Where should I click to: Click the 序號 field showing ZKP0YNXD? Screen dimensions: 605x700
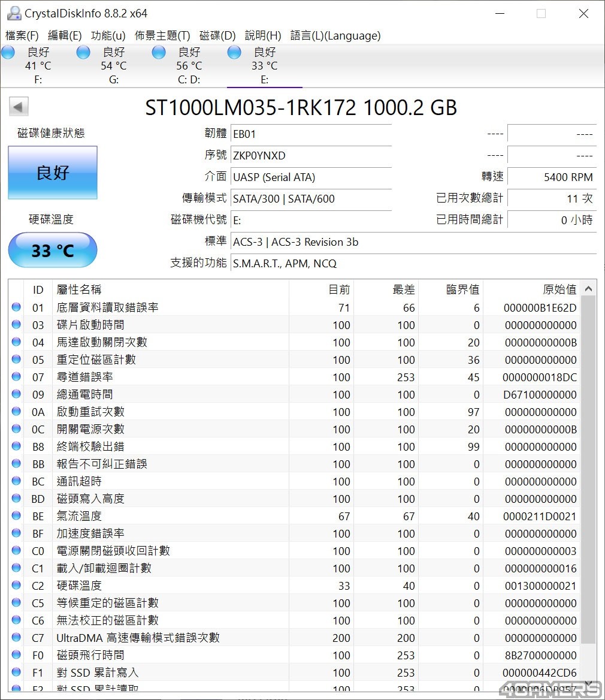311,155
